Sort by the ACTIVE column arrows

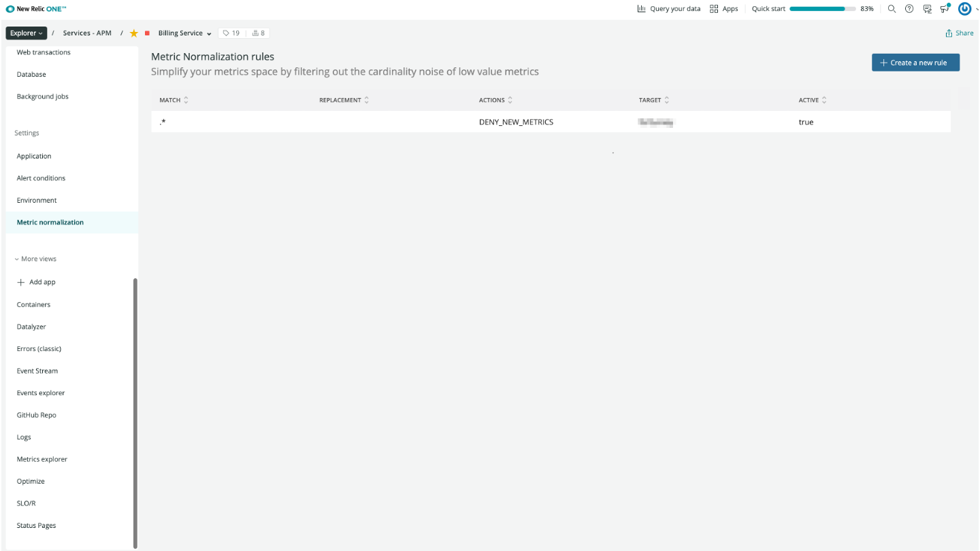click(824, 100)
